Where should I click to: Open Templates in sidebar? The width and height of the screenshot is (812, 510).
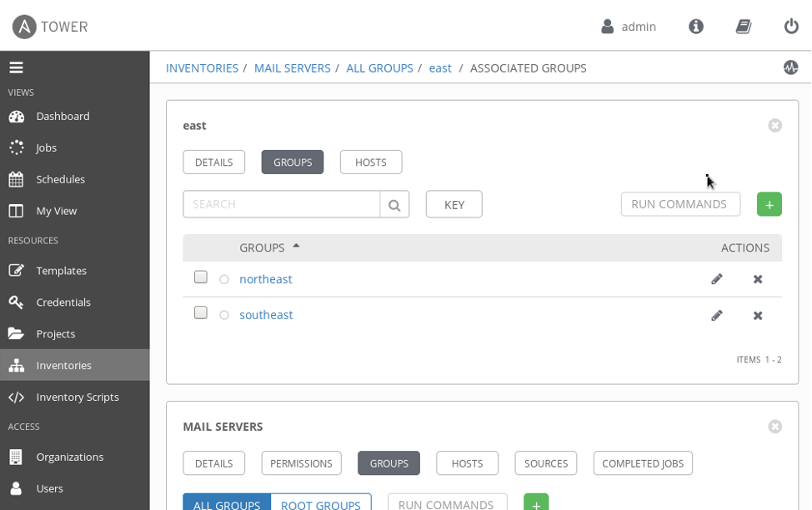click(74, 271)
